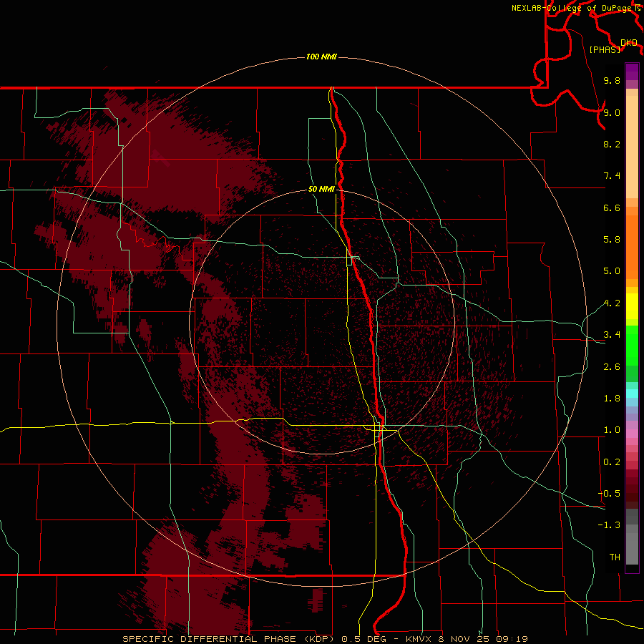Click the 5.8 scale value
Image resolution: width=644 pixels, height=644 pixels.
[x=612, y=240]
